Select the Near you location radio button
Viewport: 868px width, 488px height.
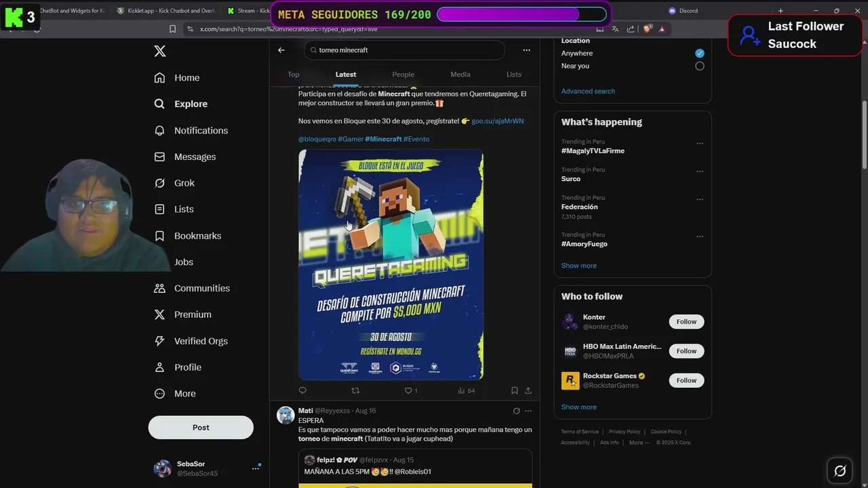click(700, 66)
